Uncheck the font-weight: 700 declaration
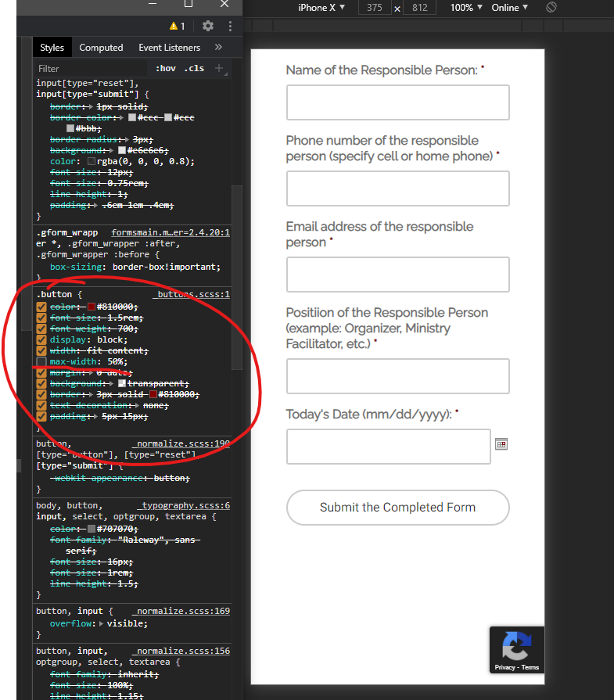Viewport: 614px width, 700px height. coord(41,329)
